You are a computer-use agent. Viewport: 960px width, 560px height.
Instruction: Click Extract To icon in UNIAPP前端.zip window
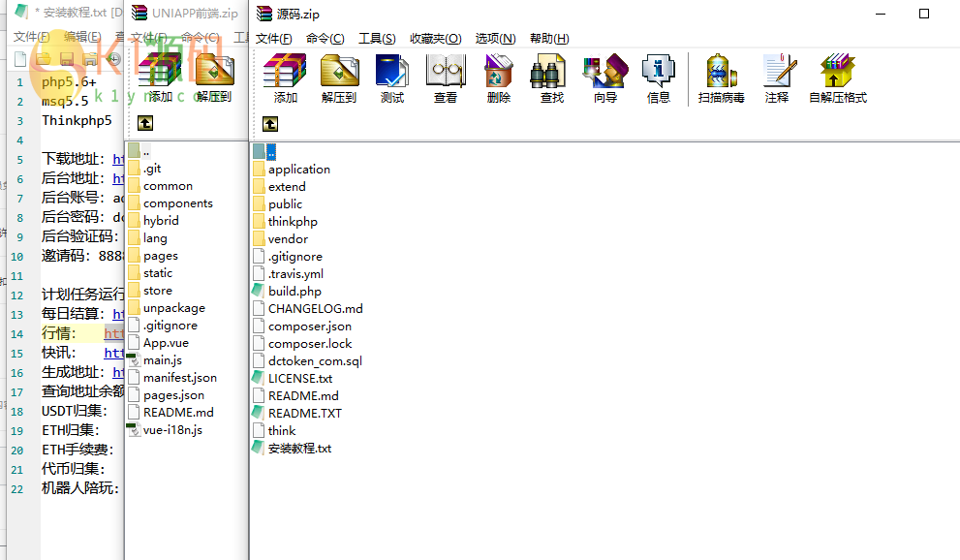214,69
